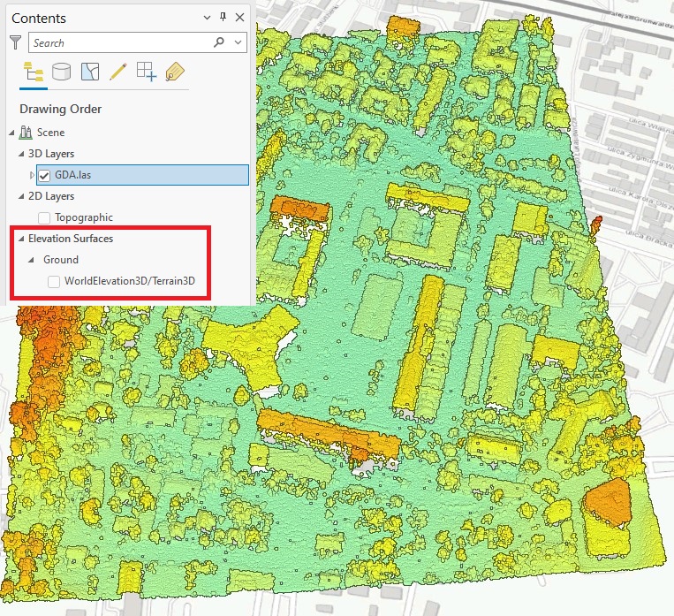Select List By Data Source icon
The height and width of the screenshot is (616, 674).
pos(62,72)
